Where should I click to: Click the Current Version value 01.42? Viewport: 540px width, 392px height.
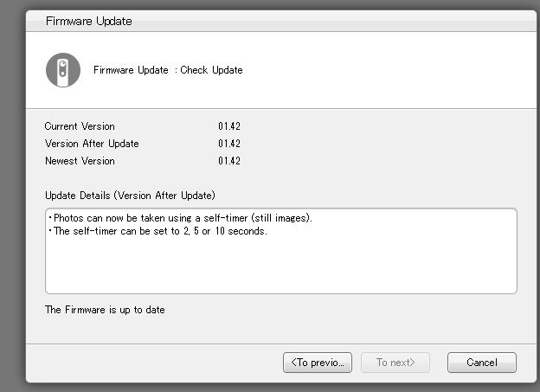pyautogui.click(x=229, y=126)
